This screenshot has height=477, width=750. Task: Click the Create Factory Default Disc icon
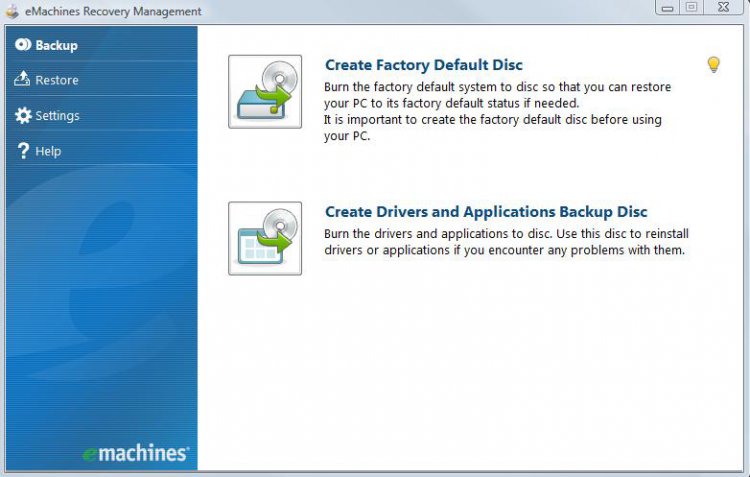tap(265, 91)
